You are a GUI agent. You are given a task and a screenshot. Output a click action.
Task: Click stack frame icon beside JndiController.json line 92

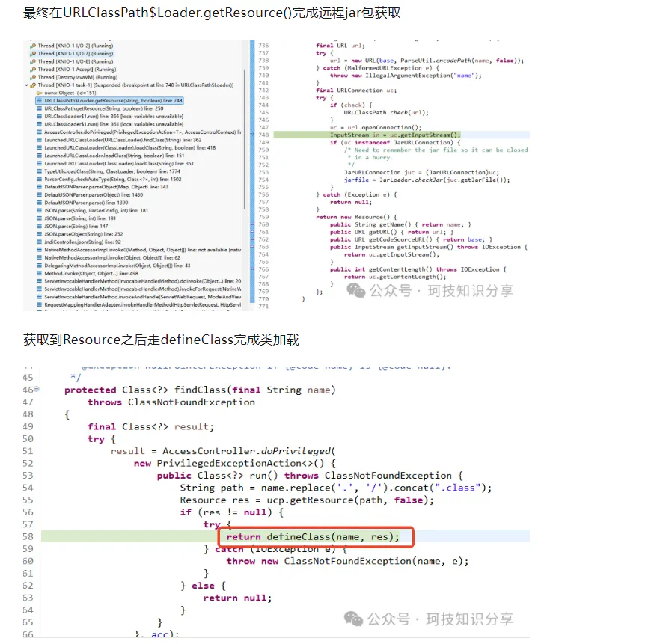tap(40, 242)
